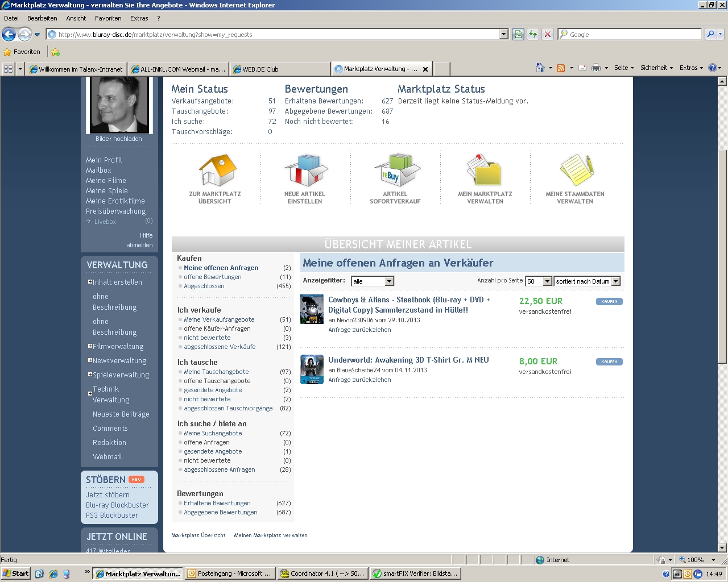Open the sortiert nach Datum dropdown
This screenshot has height=582, width=728.
pyautogui.click(x=615, y=281)
